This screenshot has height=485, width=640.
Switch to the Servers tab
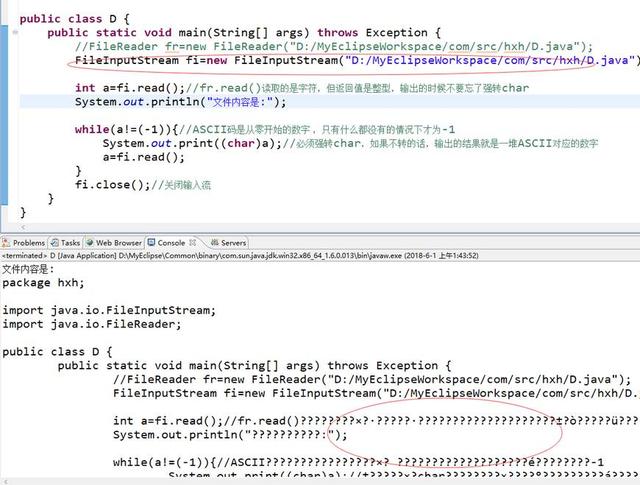[x=229, y=242]
